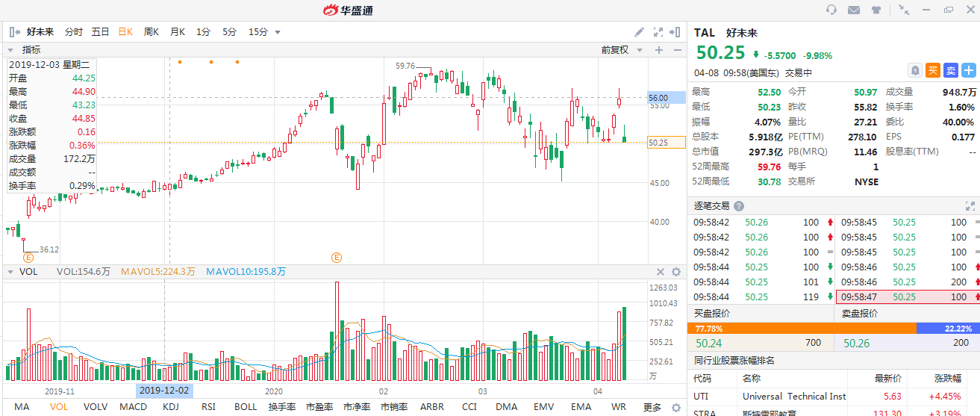Open the skin theme shirt icon

pos(876,10)
